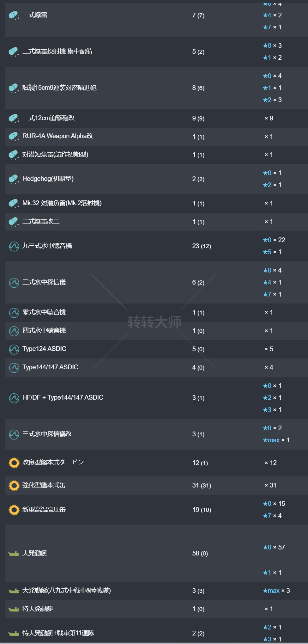The width and height of the screenshot is (308, 644).
Task: Click the sonar icon next to Type124 ASDIC
Action: (x=14, y=349)
